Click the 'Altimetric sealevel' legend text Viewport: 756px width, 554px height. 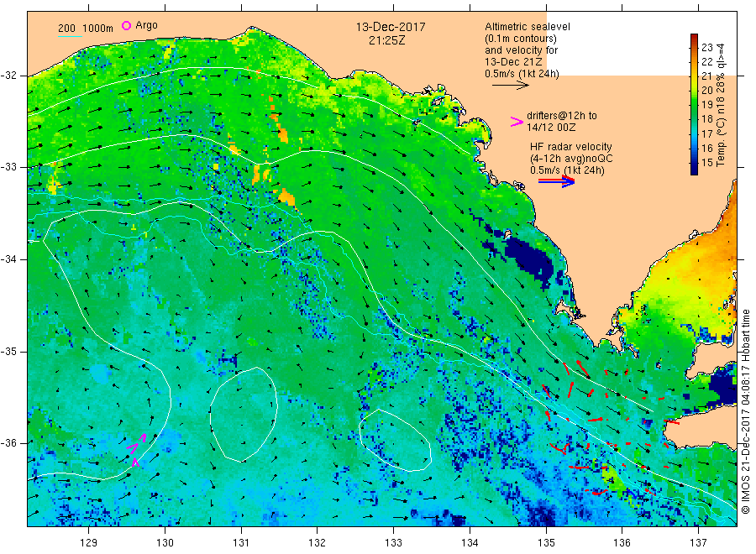(x=528, y=27)
